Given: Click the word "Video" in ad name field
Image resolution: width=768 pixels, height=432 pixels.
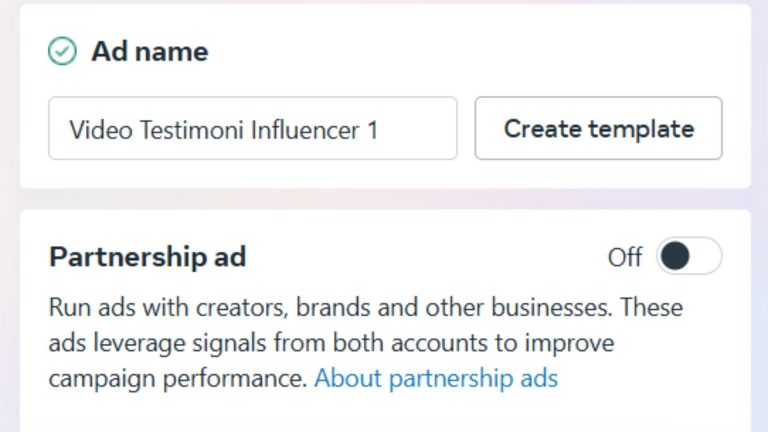Looking at the screenshot, I should point(94,129).
